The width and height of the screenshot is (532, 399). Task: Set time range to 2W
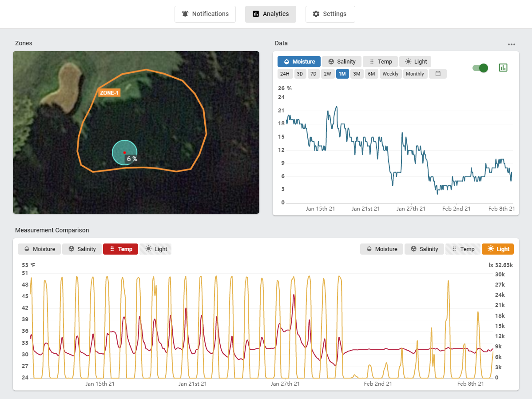click(x=327, y=74)
